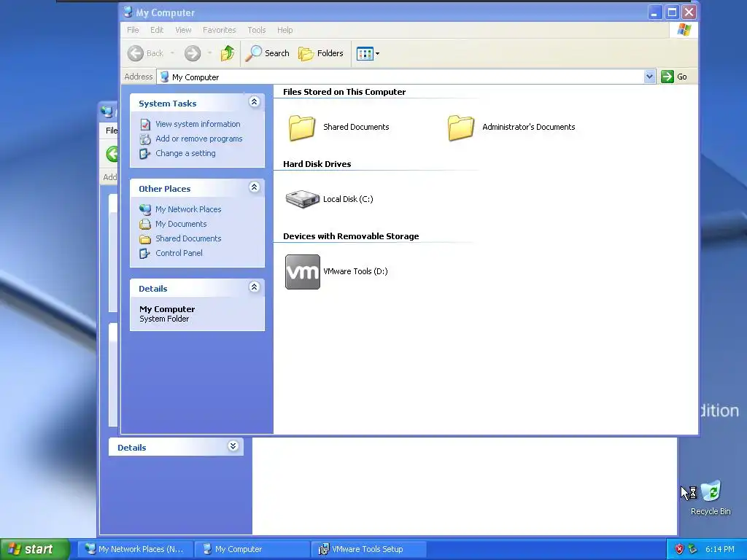
Task: Open the Help menu
Action: click(x=285, y=30)
